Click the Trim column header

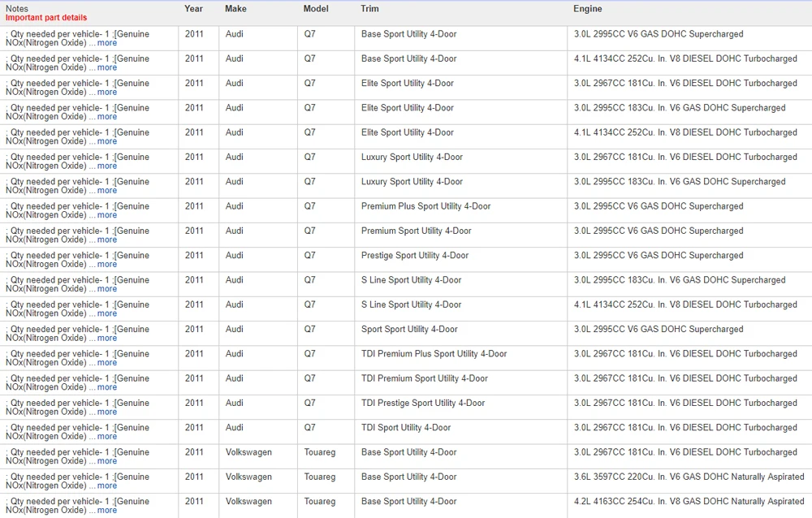[x=369, y=9]
